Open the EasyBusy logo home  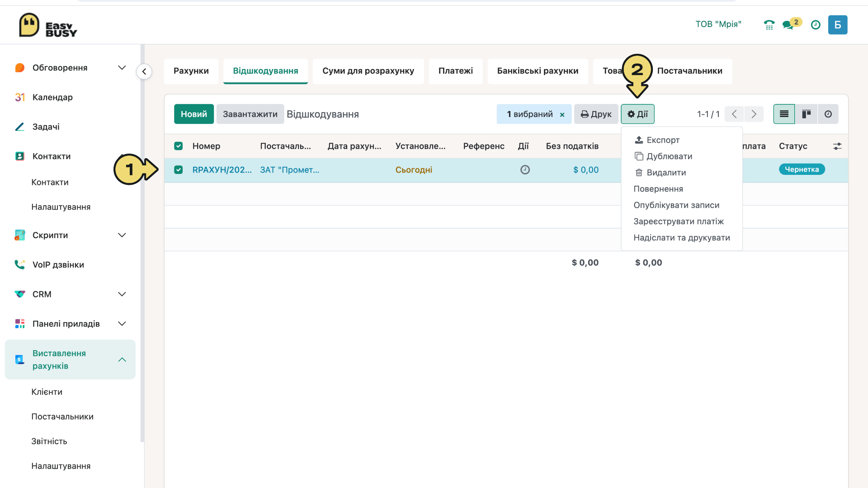click(48, 25)
